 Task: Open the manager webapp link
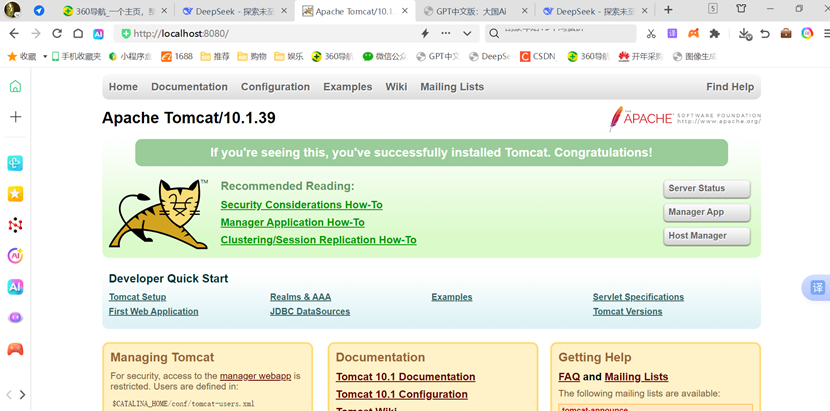click(256, 376)
